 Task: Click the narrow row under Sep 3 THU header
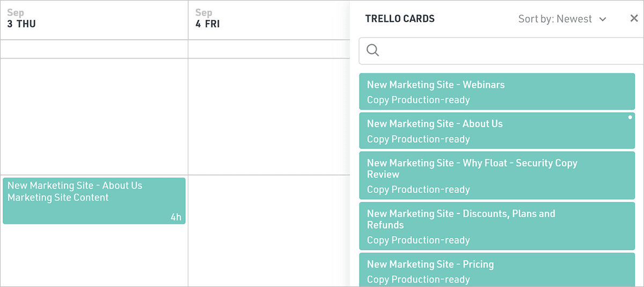(x=94, y=49)
